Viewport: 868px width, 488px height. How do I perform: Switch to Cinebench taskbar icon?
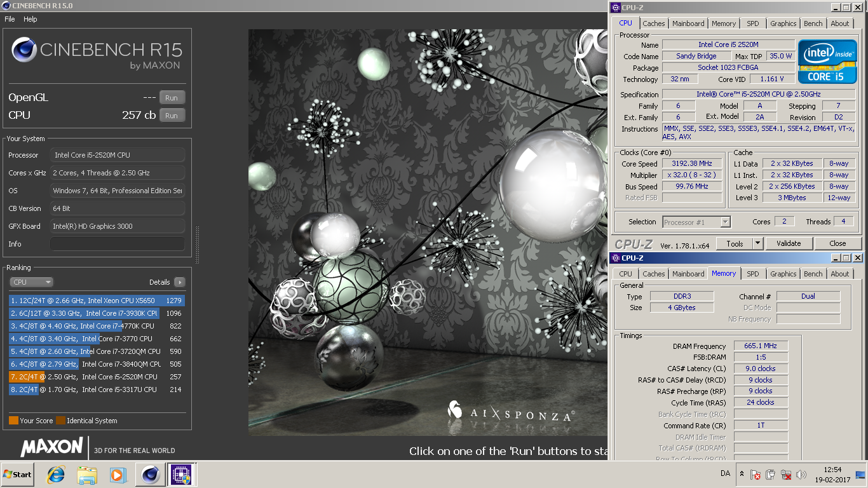(x=150, y=475)
